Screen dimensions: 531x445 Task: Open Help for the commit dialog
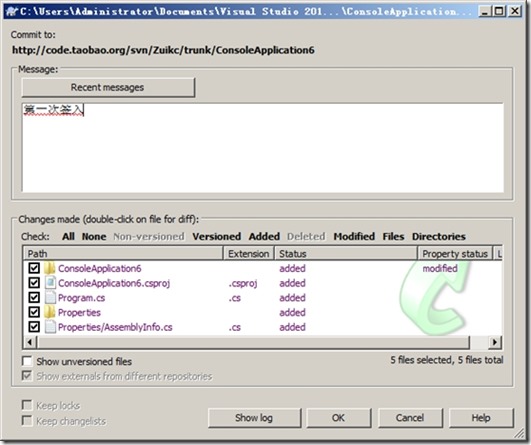(x=481, y=418)
